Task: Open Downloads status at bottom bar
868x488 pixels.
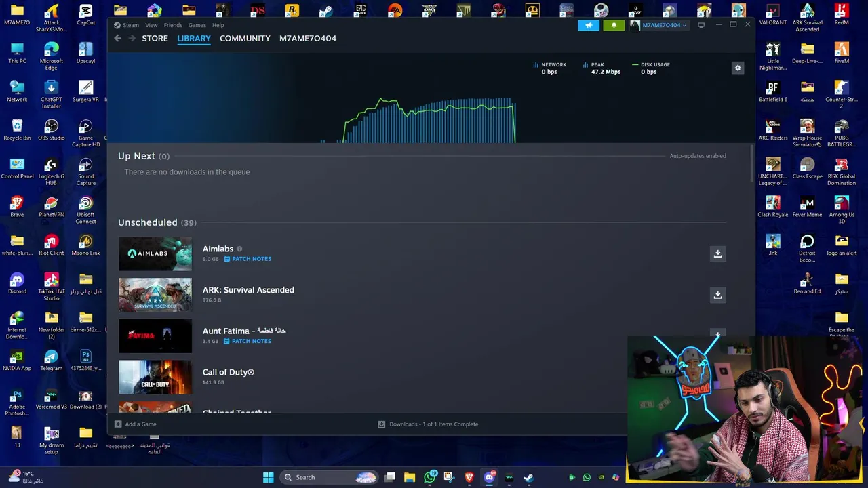Action: pos(428,424)
